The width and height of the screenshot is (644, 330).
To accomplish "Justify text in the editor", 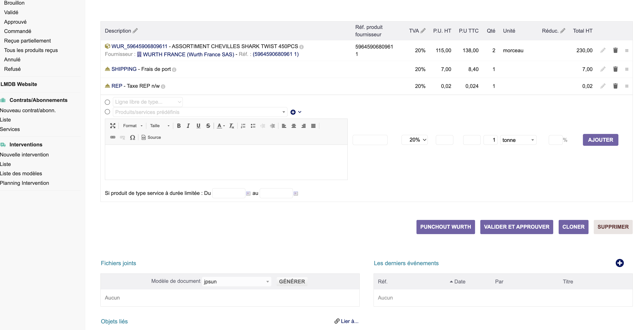I will tap(313, 126).
